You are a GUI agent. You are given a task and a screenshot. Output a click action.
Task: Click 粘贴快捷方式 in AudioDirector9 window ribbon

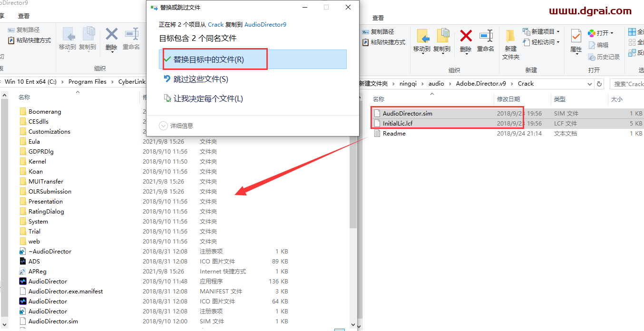[x=29, y=40]
